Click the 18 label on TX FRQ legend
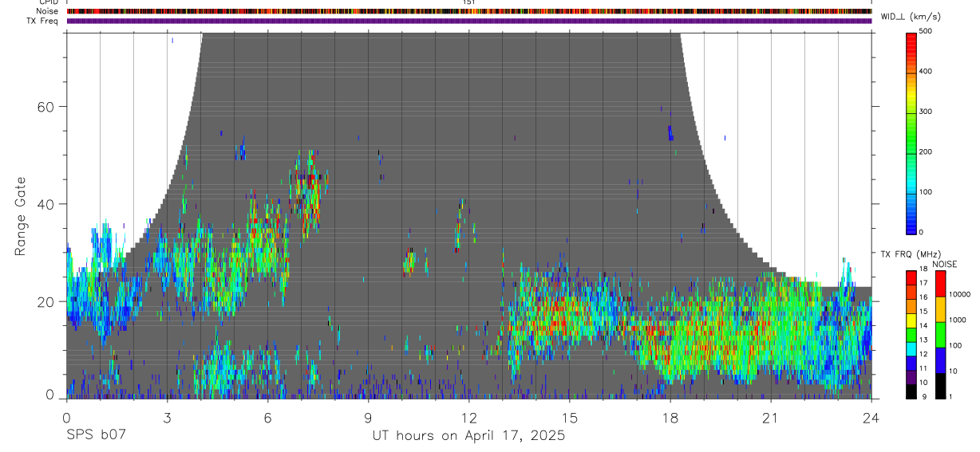The height and width of the screenshot is (452, 980). click(923, 269)
